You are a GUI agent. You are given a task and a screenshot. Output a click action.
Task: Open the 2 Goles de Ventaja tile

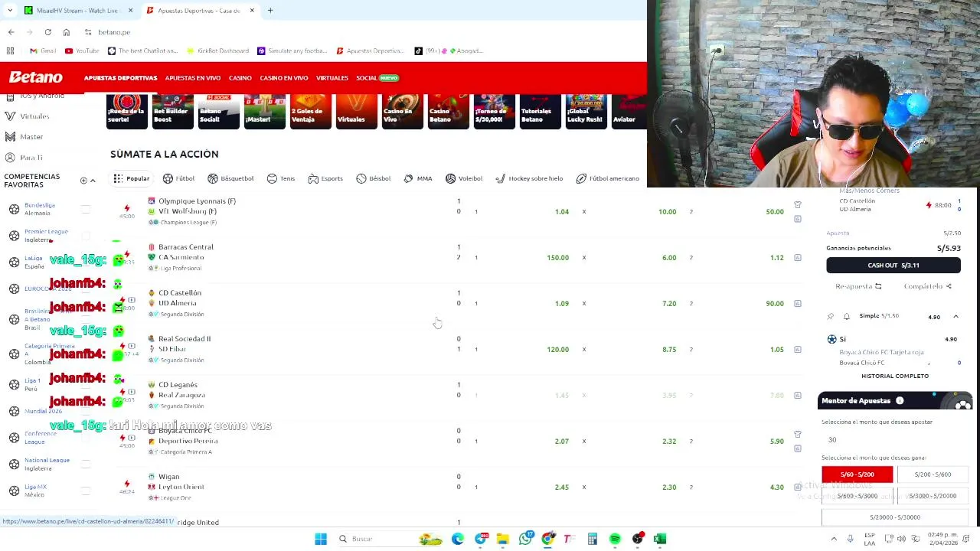tap(310, 110)
